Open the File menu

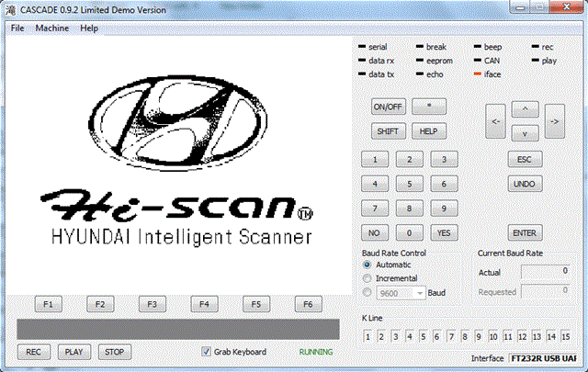point(17,28)
